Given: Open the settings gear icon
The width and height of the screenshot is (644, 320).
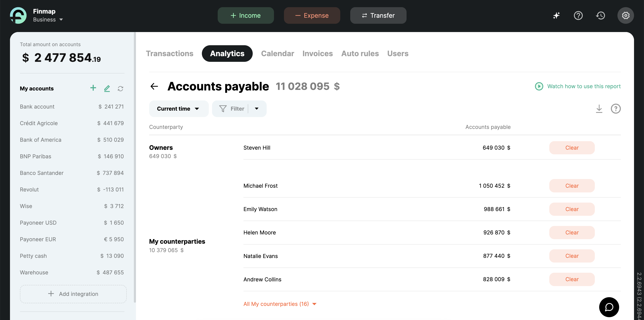Looking at the screenshot, I should pos(626,15).
